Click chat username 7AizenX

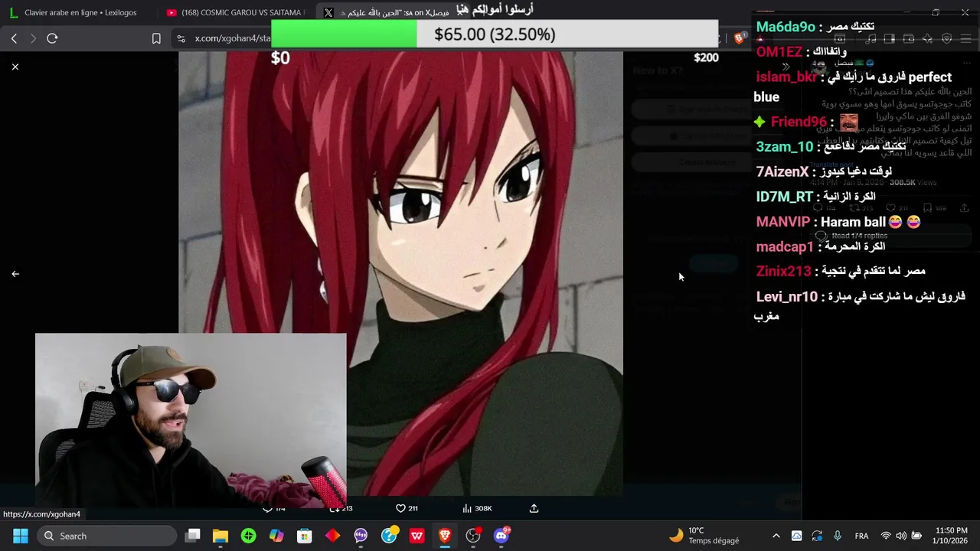point(782,171)
